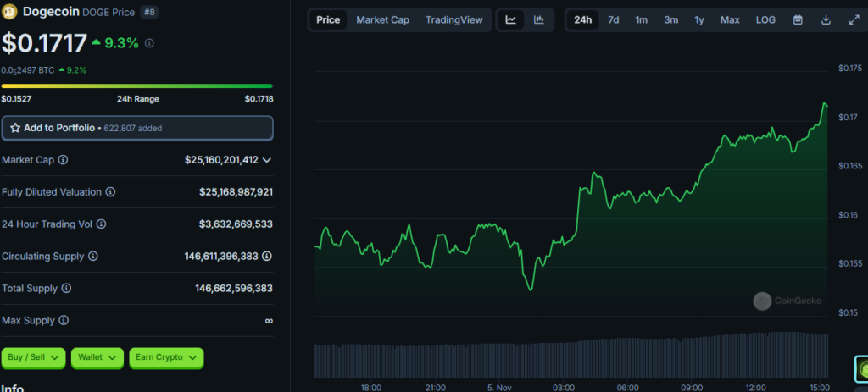868x392 pixels.
Task: Toggle LOG scale on chart
Action: pos(765,20)
